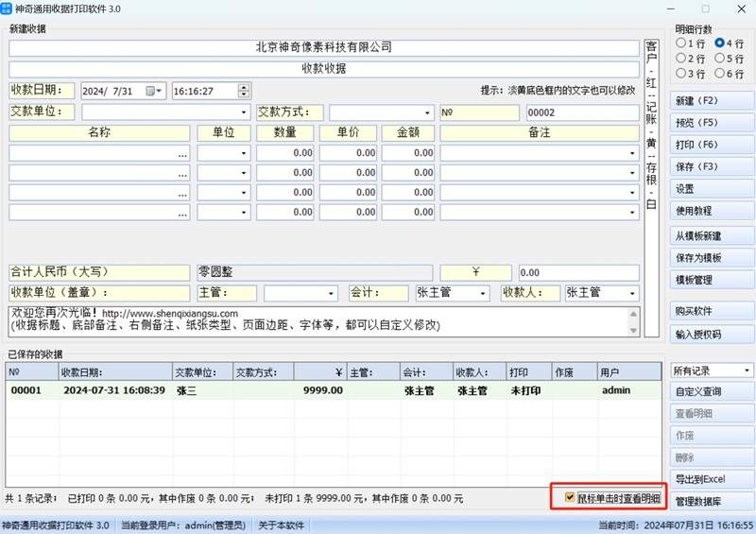Select 3 行 detail rows option
756x534 pixels.
click(x=680, y=74)
